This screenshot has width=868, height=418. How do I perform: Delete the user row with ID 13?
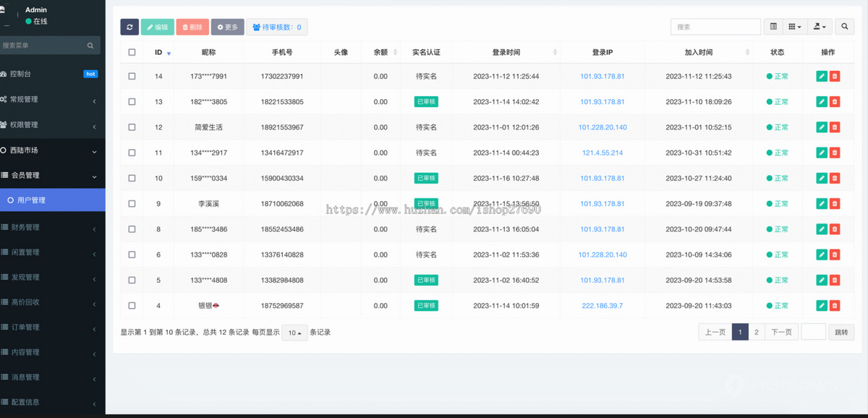click(x=835, y=102)
